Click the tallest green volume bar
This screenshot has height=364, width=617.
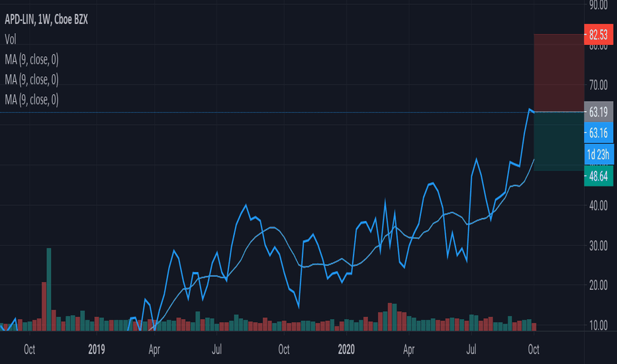[x=49, y=289]
